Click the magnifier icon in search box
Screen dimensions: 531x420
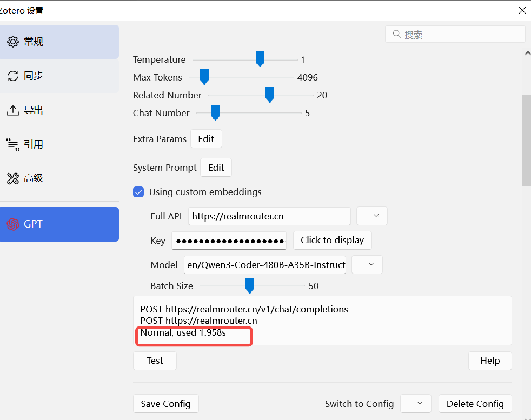pos(397,35)
